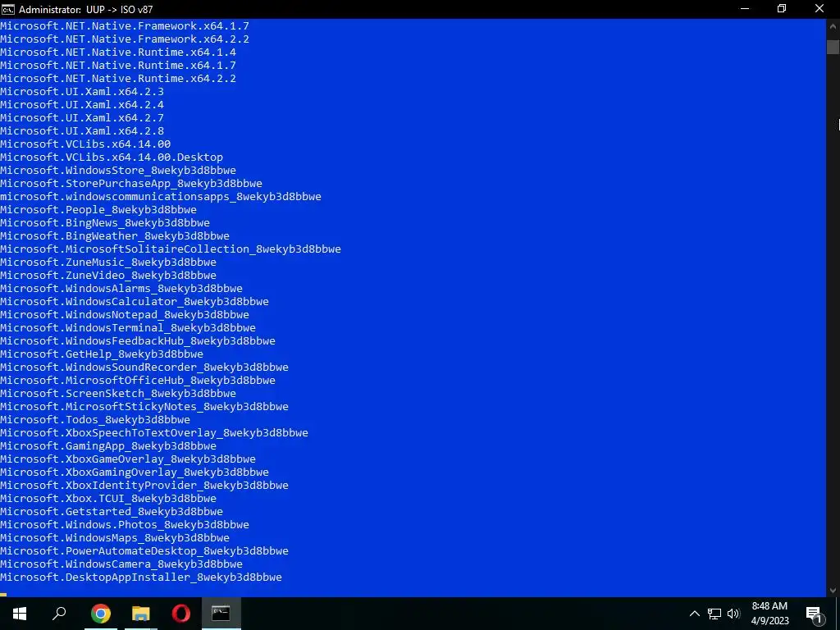Click the Microsoft.WindowsMaps line
This screenshot has width=840, height=630.
click(115, 538)
